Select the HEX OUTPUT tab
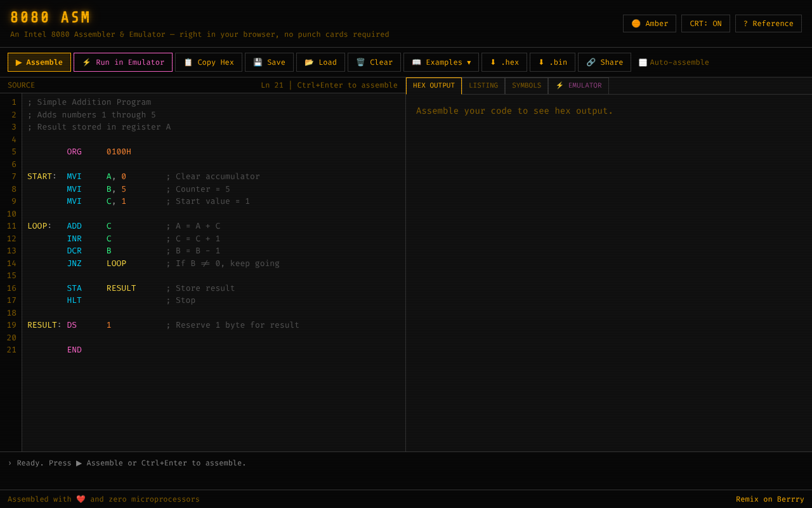Screen dimensions: 812x508 coord(434,86)
